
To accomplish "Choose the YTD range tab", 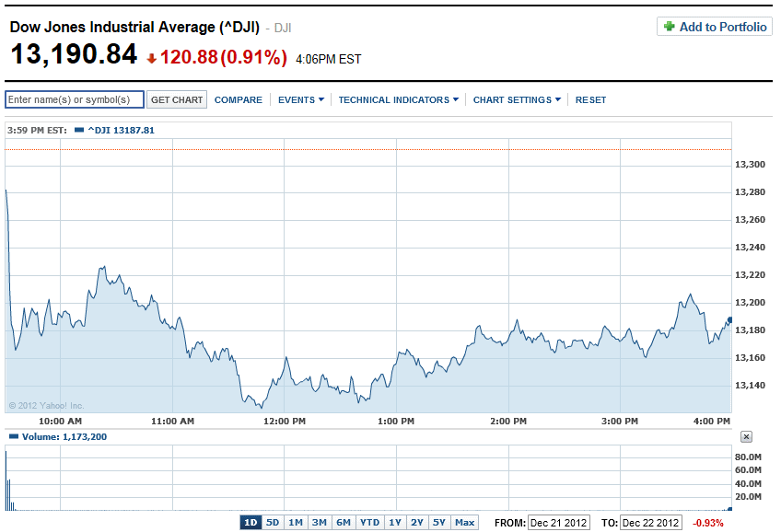I will [x=369, y=523].
